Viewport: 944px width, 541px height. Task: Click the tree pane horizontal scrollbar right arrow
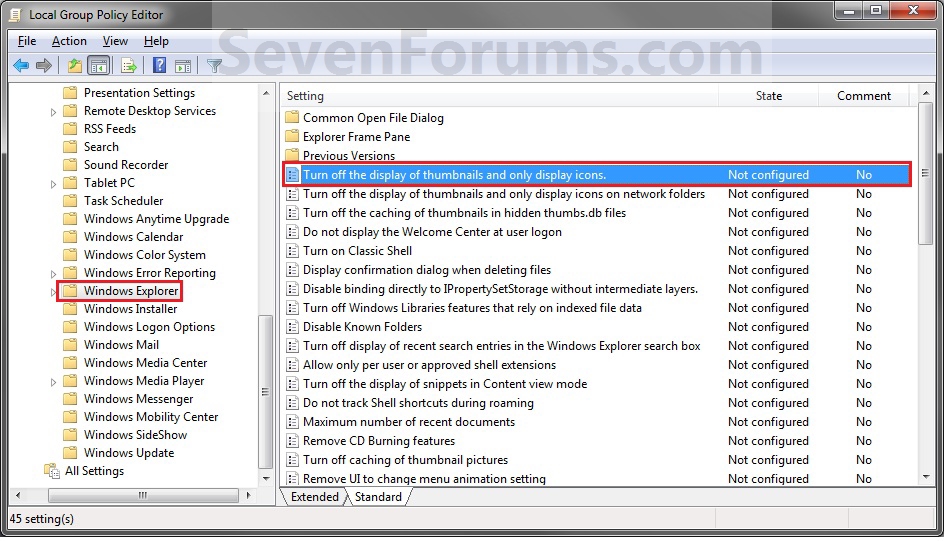tap(248, 495)
